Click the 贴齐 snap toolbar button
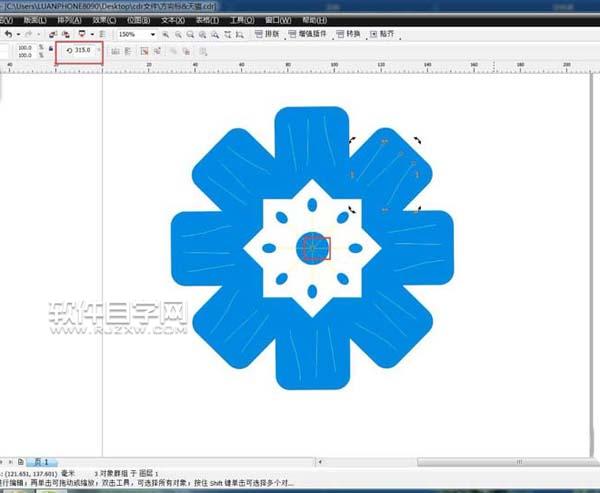 pos(382,34)
